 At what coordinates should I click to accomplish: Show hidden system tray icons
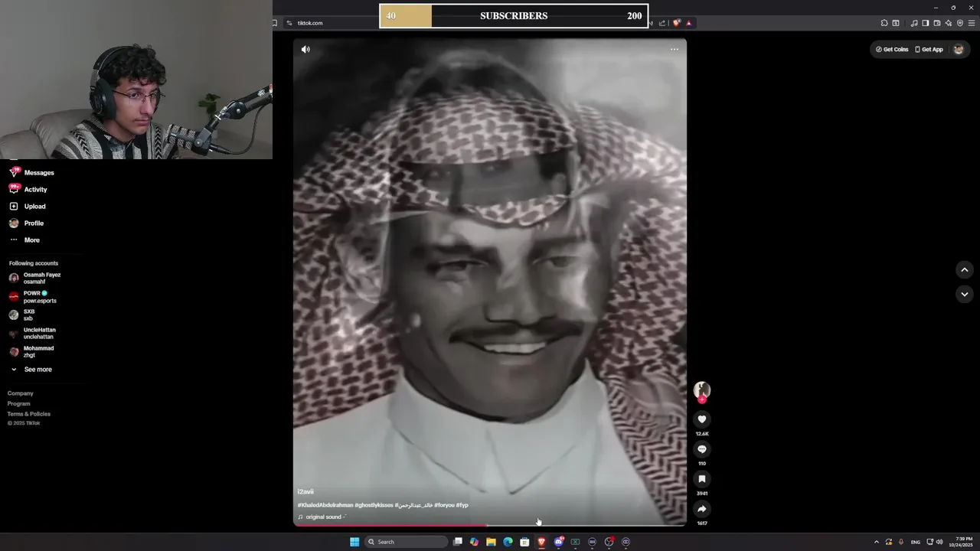pyautogui.click(x=877, y=542)
